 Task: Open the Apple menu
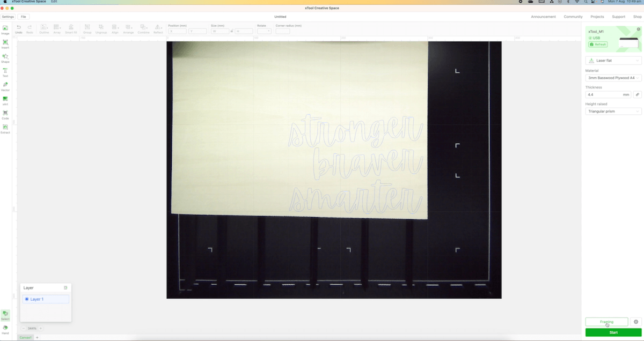[5, 2]
